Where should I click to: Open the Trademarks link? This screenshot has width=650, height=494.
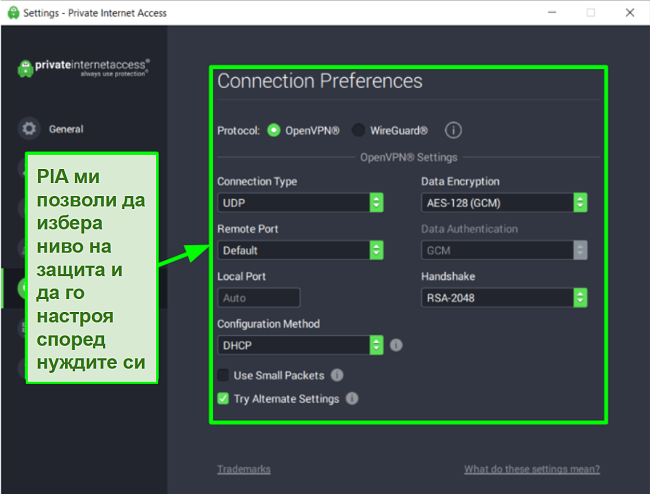(244, 469)
